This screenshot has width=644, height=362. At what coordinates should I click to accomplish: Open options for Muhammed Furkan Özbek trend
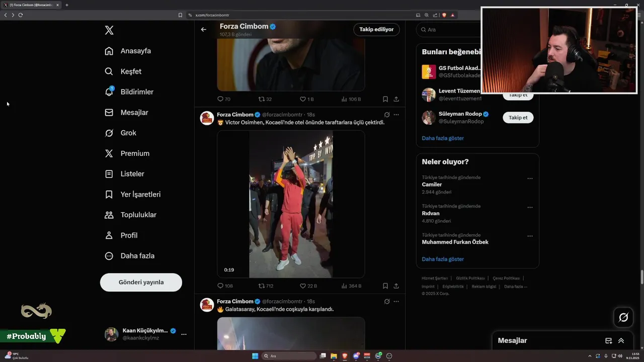[530, 236]
